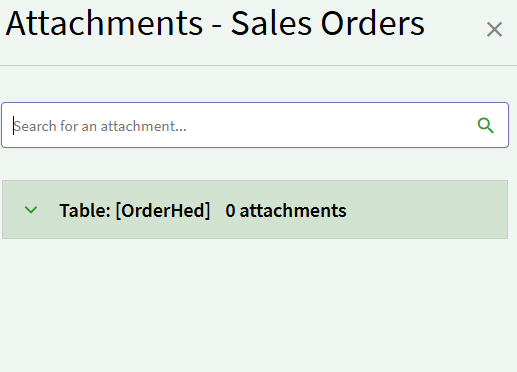Click the words Sales Orders in the heading
The image size is (517, 372).
click(x=328, y=23)
